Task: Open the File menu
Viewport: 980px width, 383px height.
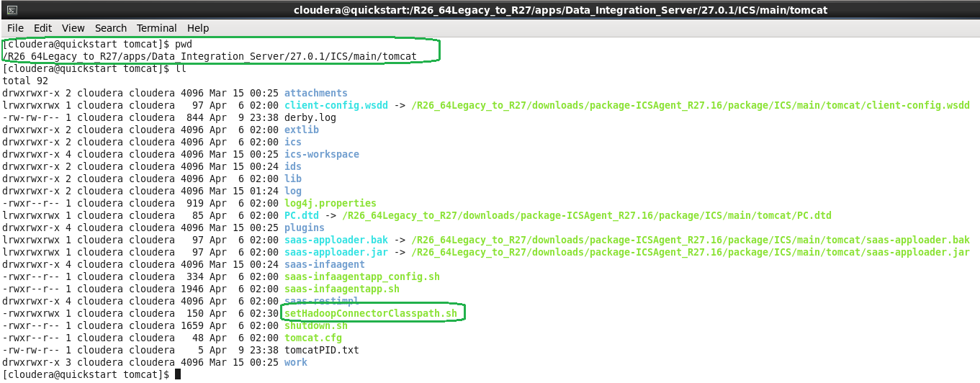Action: pyautogui.click(x=15, y=28)
